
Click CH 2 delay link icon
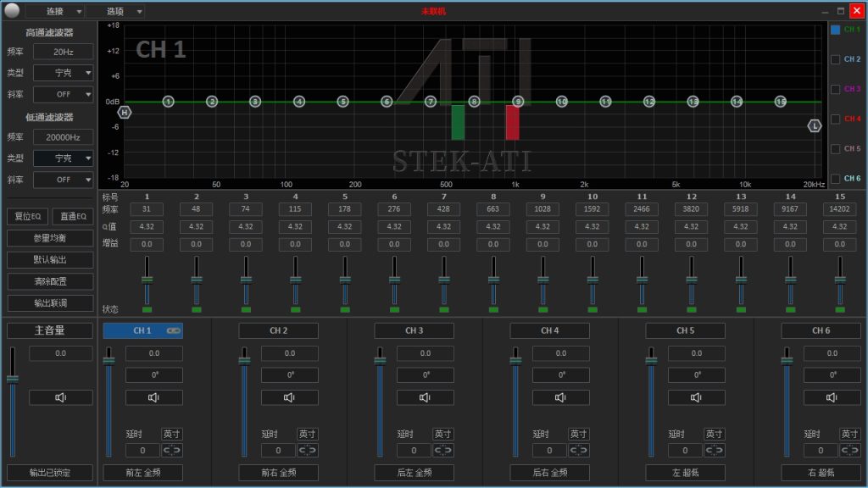307,451
